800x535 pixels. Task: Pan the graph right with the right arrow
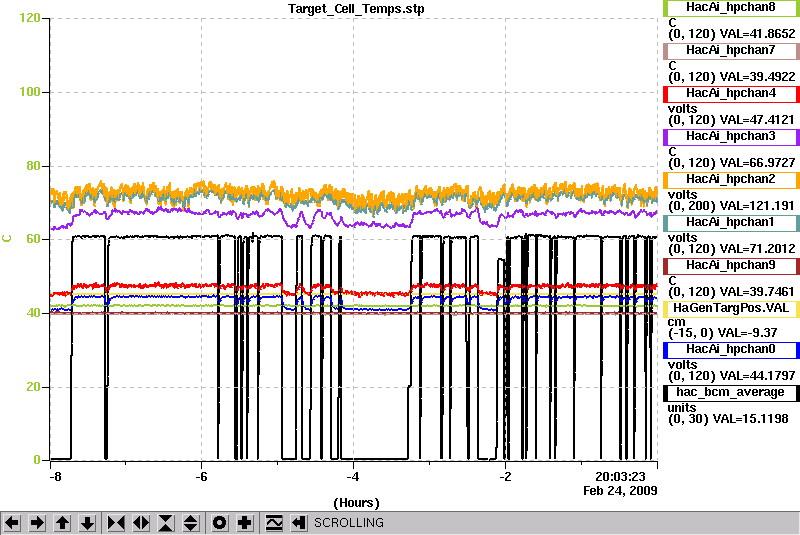coord(37,523)
